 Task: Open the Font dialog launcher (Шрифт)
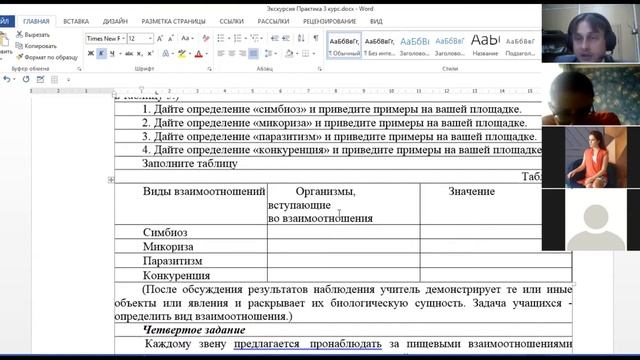point(210,69)
